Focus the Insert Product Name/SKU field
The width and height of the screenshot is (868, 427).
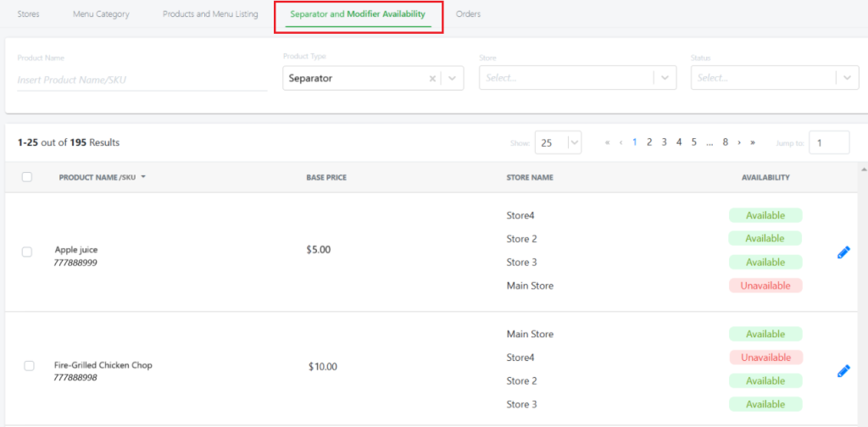pyautogui.click(x=142, y=80)
